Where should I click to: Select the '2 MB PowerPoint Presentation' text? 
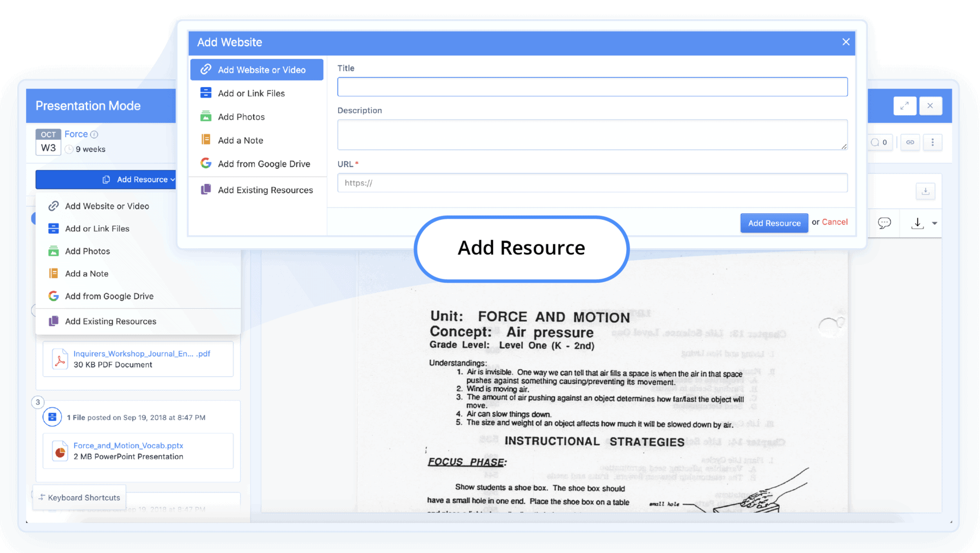(x=128, y=457)
